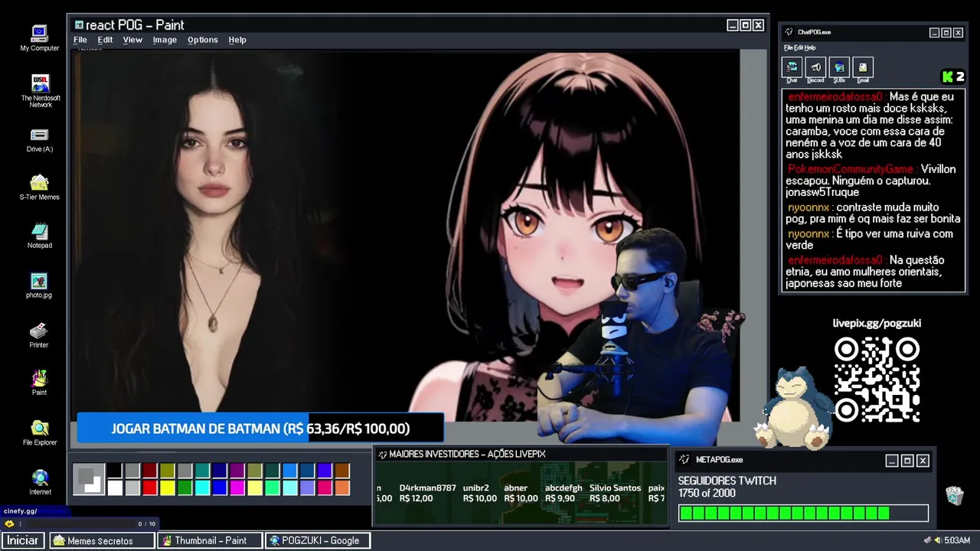
Task: Click the Paint title bar app icon
Action: [x=79, y=25]
